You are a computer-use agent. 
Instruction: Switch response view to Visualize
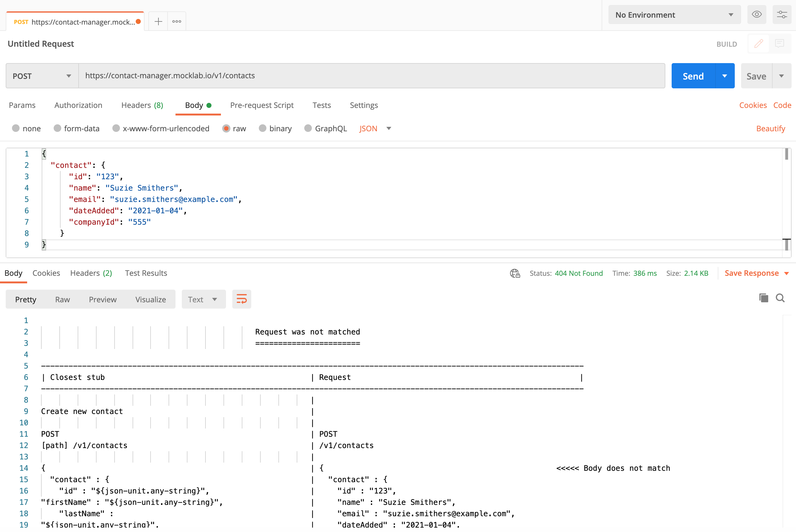[150, 299]
